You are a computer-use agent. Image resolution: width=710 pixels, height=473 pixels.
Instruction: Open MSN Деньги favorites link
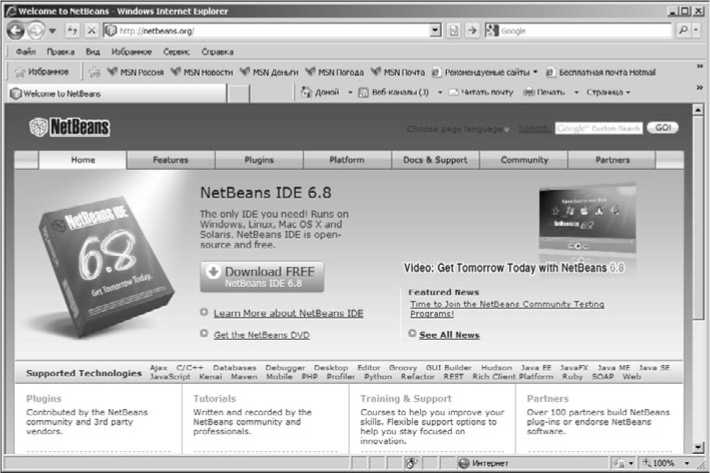click(x=269, y=72)
